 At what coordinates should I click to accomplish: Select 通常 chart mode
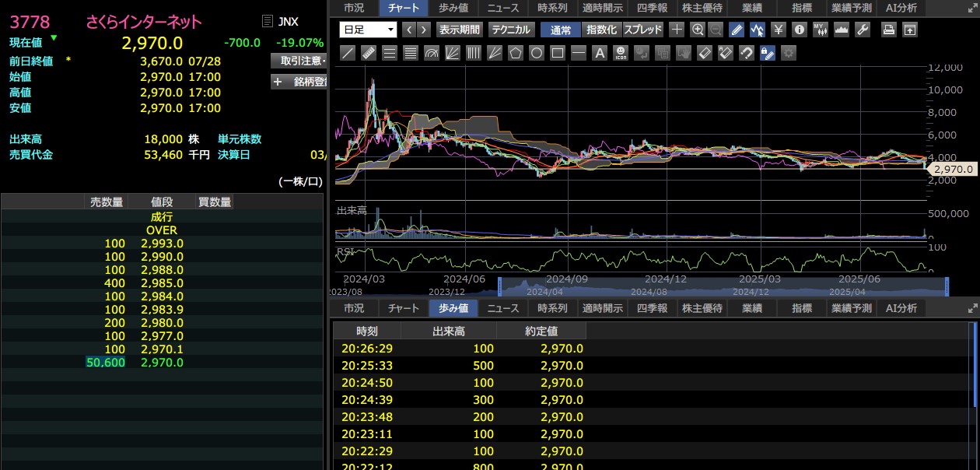(x=560, y=30)
